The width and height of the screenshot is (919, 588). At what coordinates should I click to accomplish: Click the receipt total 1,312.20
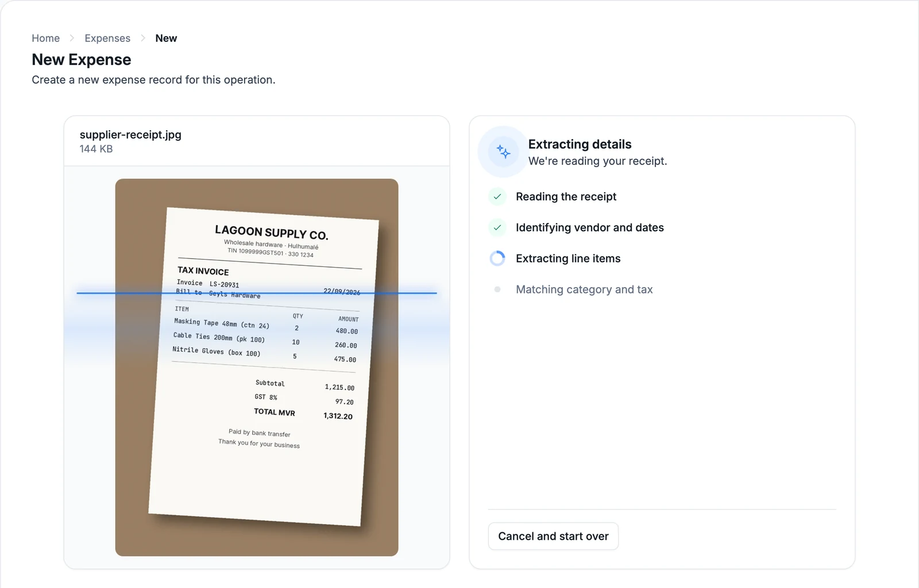pyautogui.click(x=338, y=416)
